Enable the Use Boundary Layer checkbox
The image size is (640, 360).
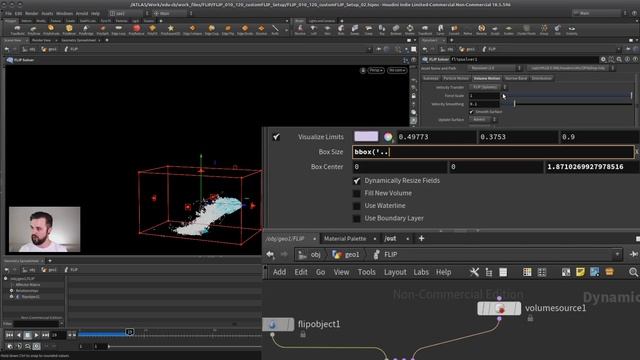[357, 218]
